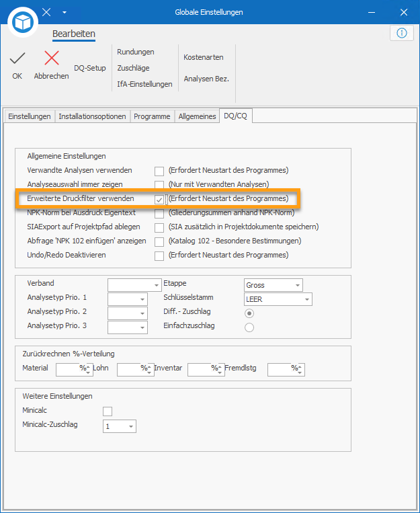
Task: Close the Globale Einstellungen window
Action: point(404,12)
